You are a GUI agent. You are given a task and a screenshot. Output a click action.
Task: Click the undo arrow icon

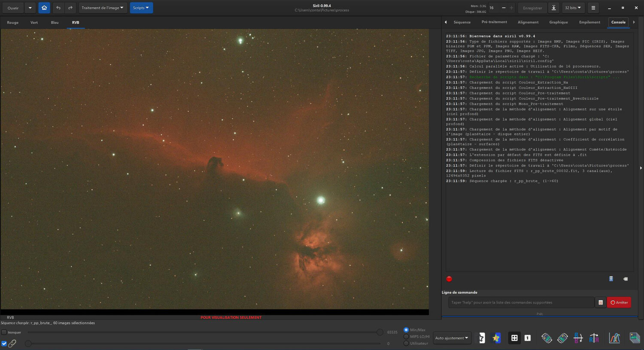point(58,8)
